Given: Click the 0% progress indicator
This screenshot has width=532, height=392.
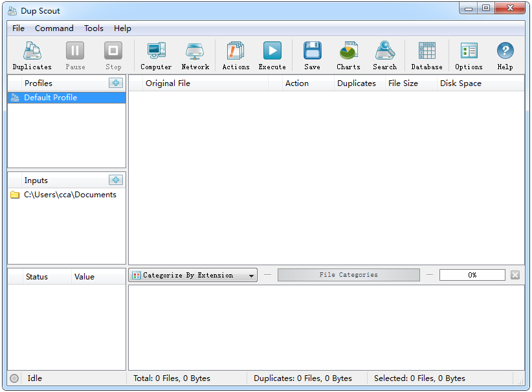Looking at the screenshot, I should 472,275.
